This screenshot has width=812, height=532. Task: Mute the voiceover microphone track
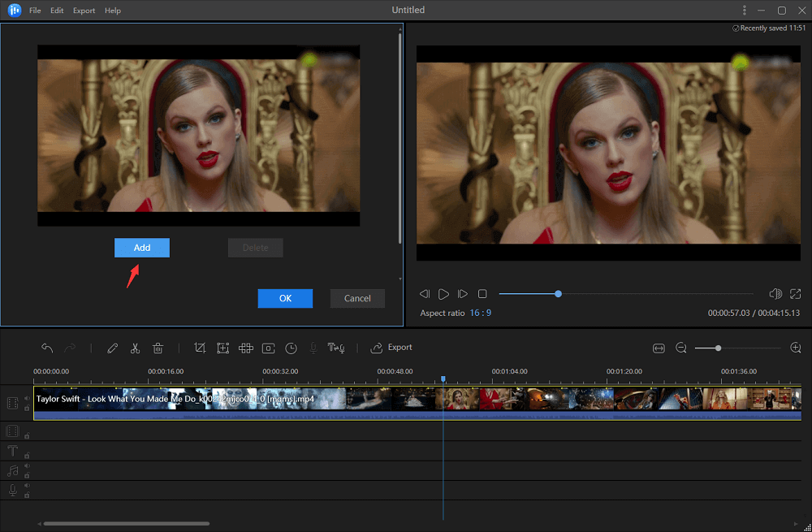pyautogui.click(x=27, y=486)
